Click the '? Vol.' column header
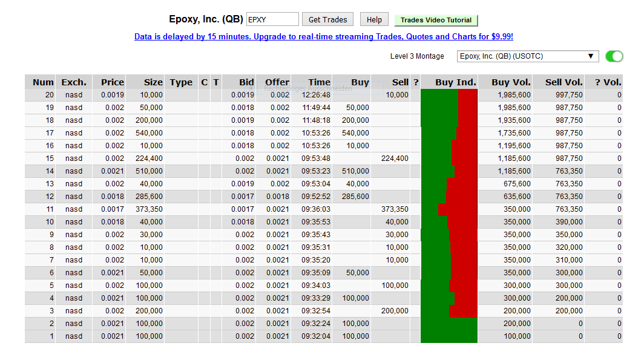 coord(608,82)
